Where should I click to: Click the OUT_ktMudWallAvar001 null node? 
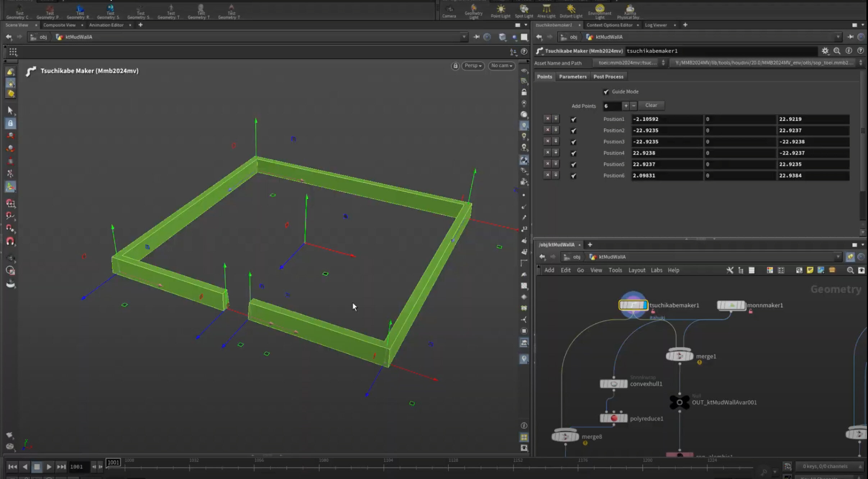coord(679,402)
